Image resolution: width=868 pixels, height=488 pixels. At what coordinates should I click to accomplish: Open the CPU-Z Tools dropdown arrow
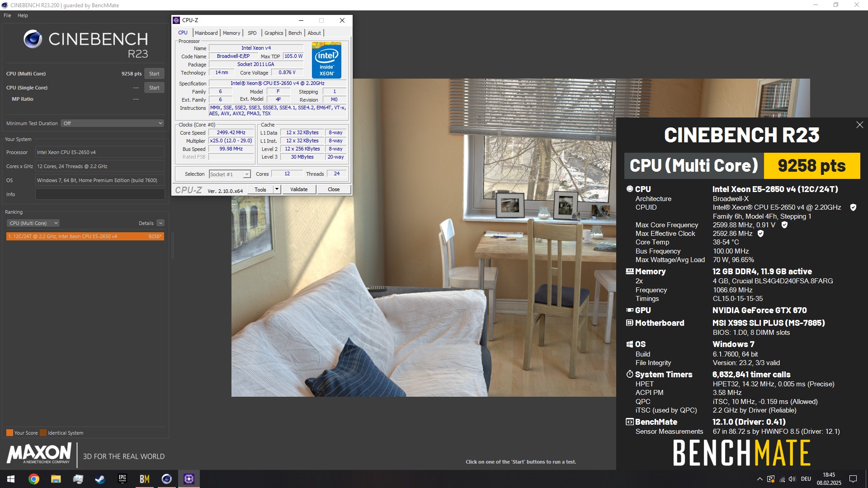277,189
